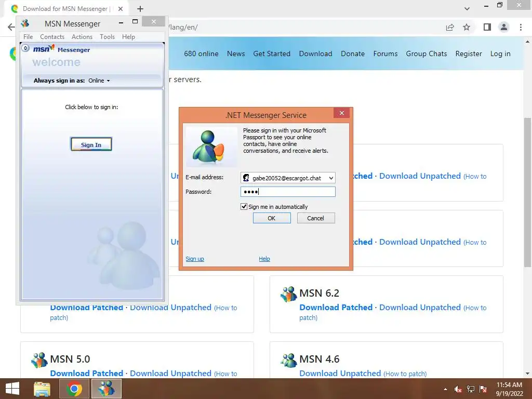The height and width of the screenshot is (399, 532).
Task: Open the Download nav link
Action: coord(315,54)
